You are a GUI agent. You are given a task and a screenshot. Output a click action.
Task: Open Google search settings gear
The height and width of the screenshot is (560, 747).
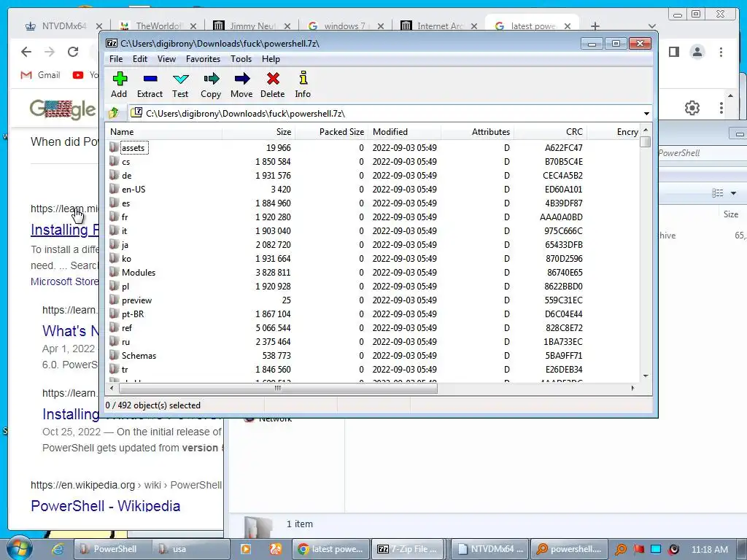(x=692, y=108)
